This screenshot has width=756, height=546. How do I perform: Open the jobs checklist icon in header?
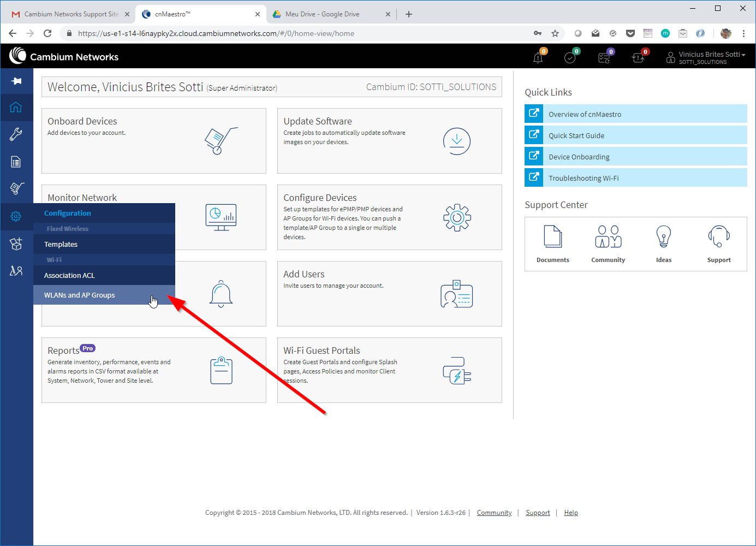point(604,57)
